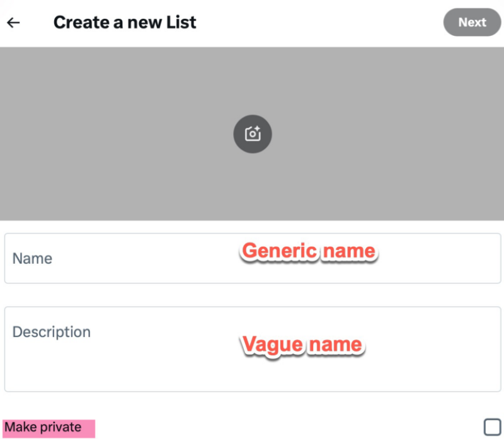This screenshot has height=439, width=504.
Task: Click the word "List" in the page title
Action: pyautogui.click(x=182, y=23)
